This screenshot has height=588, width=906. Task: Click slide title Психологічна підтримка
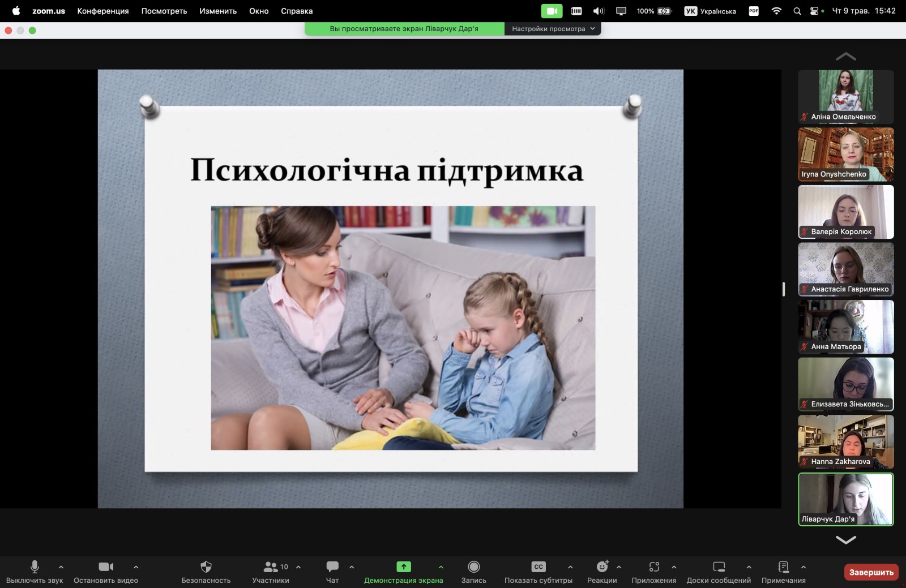pyautogui.click(x=387, y=170)
